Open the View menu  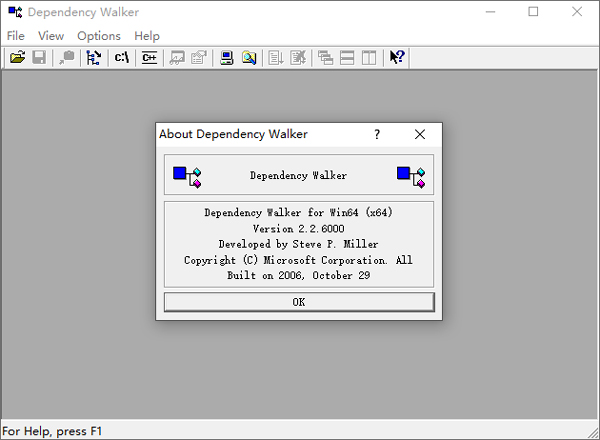51,36
